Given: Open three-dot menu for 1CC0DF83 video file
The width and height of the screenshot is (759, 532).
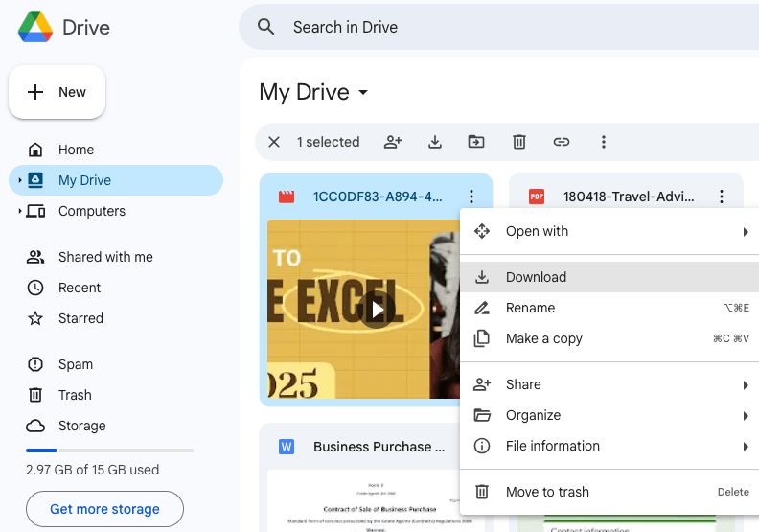Looking at the screenshot, I should pyautogui.click(x=471, y=197).
